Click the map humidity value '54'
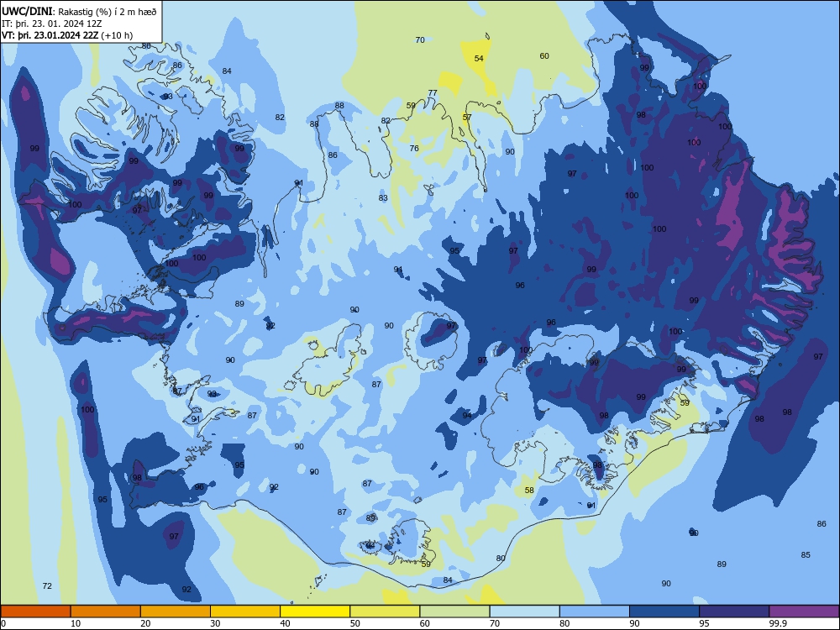 coord(479,59)
